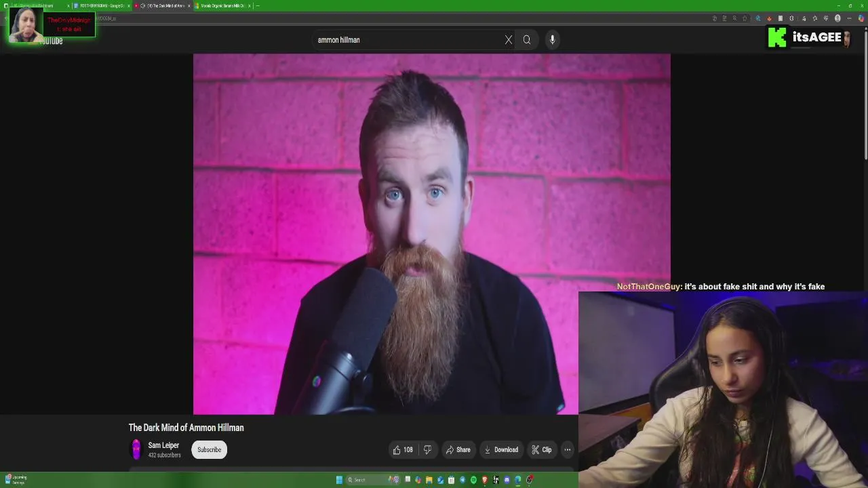Click the browser extensions puzzle icon

pyautogui.click(x=791, y=18)
